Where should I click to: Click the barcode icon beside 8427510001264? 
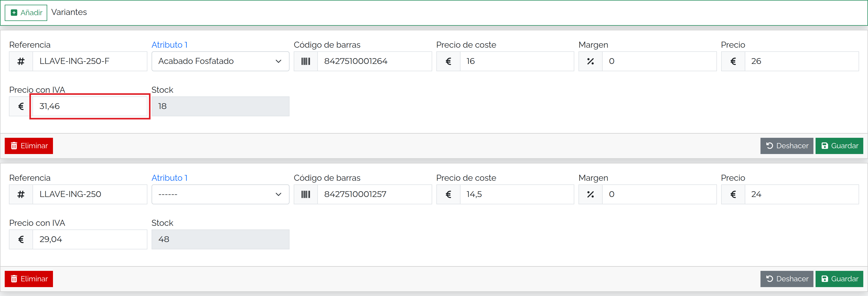point(306,61)
